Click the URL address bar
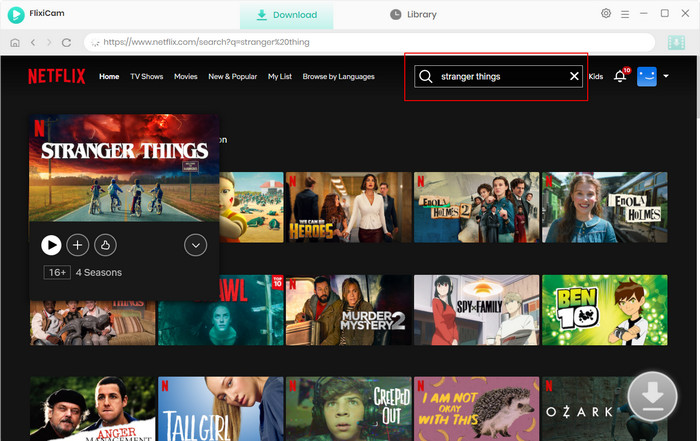Image resolution: width=700 pixels, height=441 pixels. coord(369,42)
